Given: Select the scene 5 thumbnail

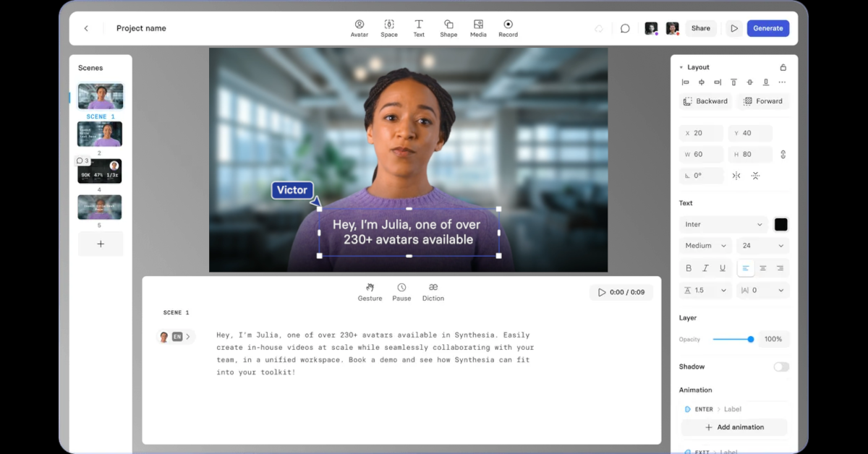Looking at the screenshot, I should point(100,207).
